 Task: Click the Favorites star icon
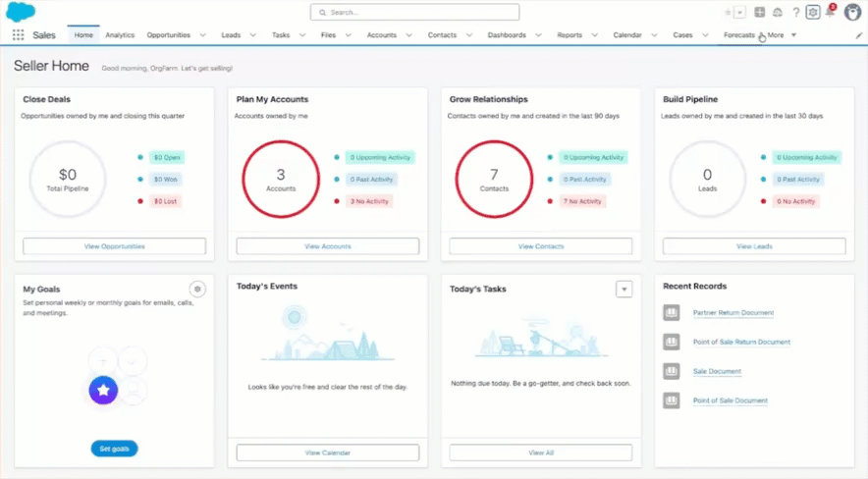coord(728,12)
